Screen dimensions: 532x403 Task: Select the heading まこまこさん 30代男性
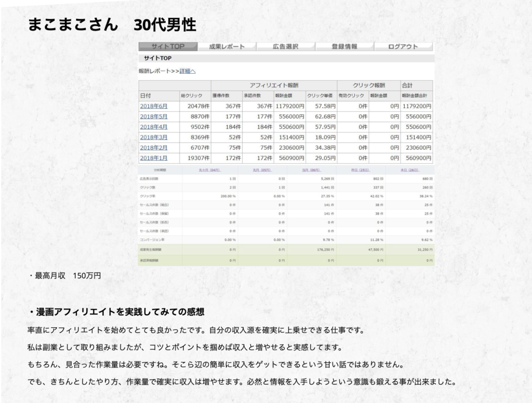[x=112, y=24]
